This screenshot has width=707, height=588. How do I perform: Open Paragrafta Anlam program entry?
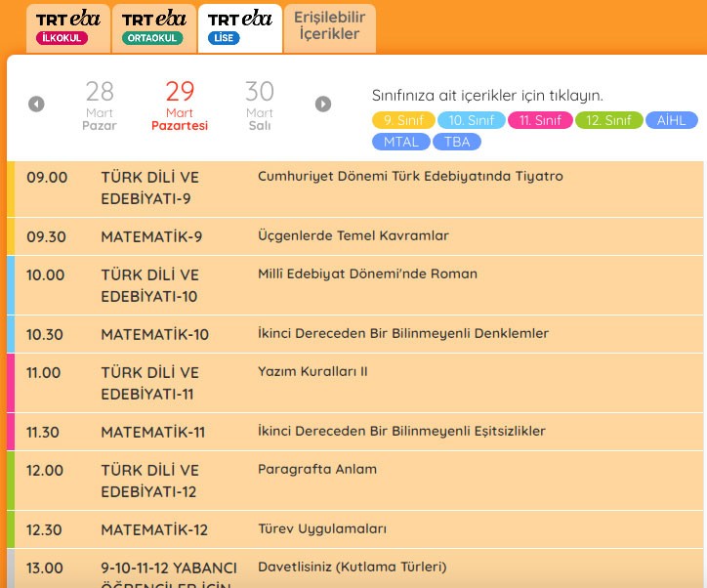click(x=316, y=470)
